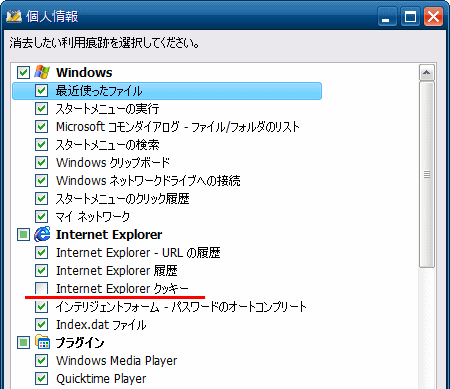Select インテリジェントフォーム password autocomplete text
The height and width of the screenshot is (389, 450).
pos(181,307)
